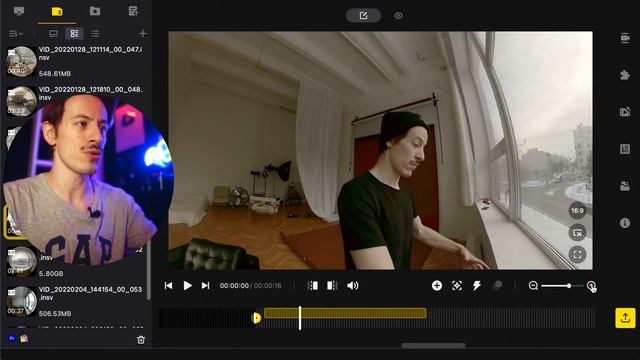Enter fullscreen preview
The image size is (640, 360).
tap(577, 255)
